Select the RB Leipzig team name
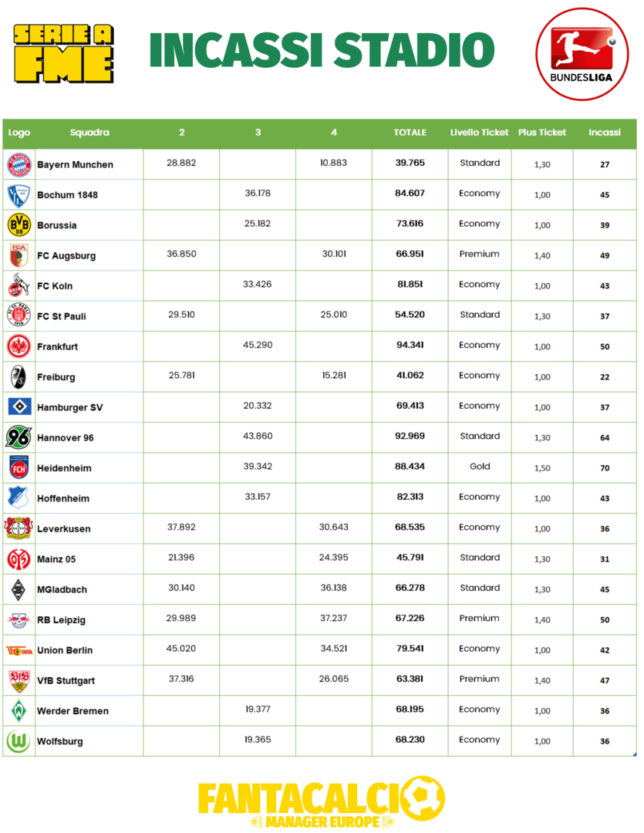 pyautogui.click(x=62, y=620)
